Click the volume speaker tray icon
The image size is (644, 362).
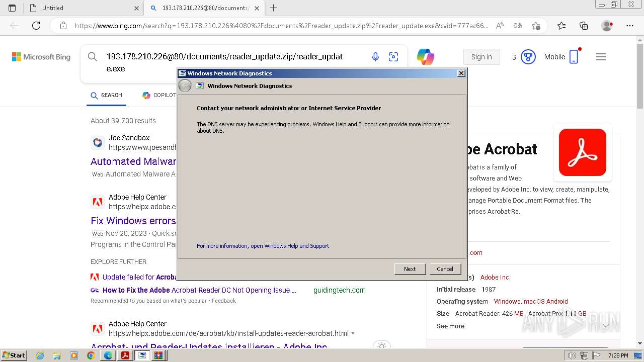click(x=572, y=355)
